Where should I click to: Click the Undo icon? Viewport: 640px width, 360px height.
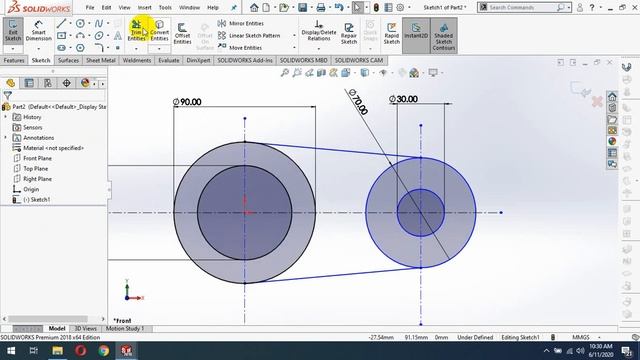coord(339,7)
